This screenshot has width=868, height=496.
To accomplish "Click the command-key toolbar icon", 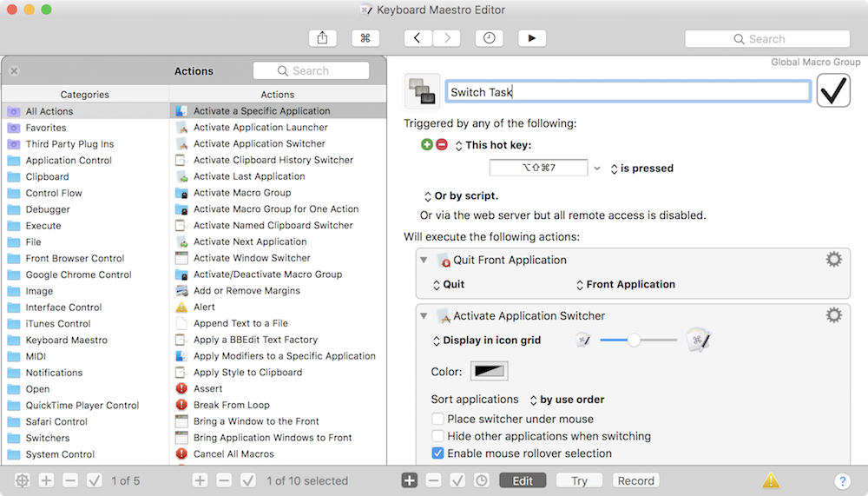I will coord(365,38).
